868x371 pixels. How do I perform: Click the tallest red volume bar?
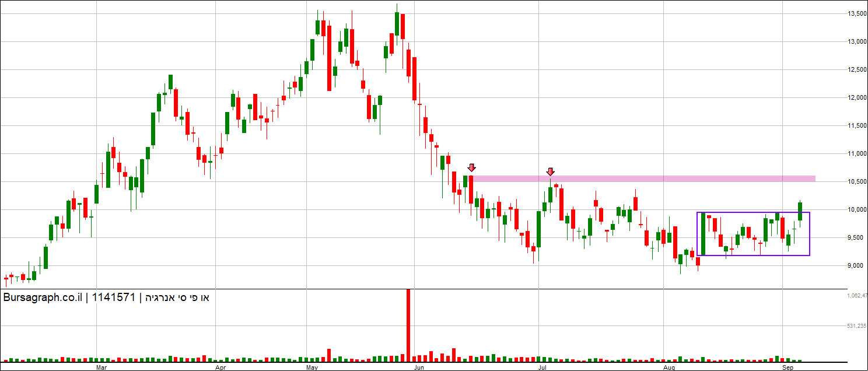[408, 325]
